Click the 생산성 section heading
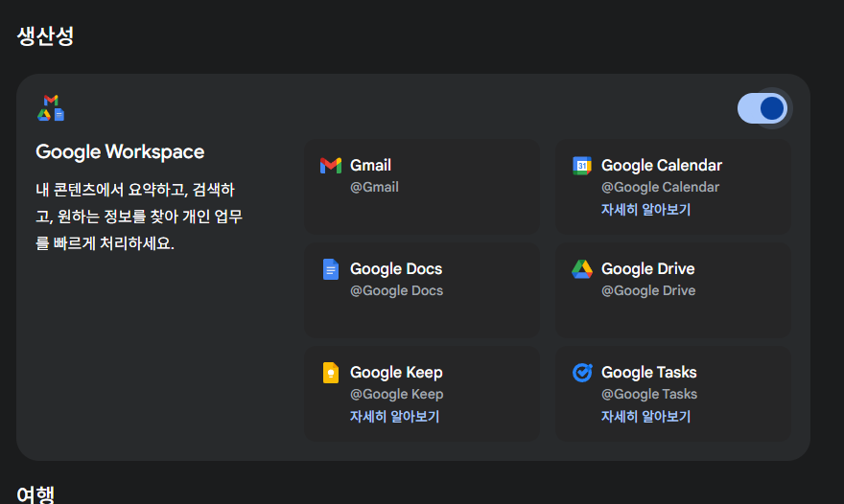 [x=45, y=36]
